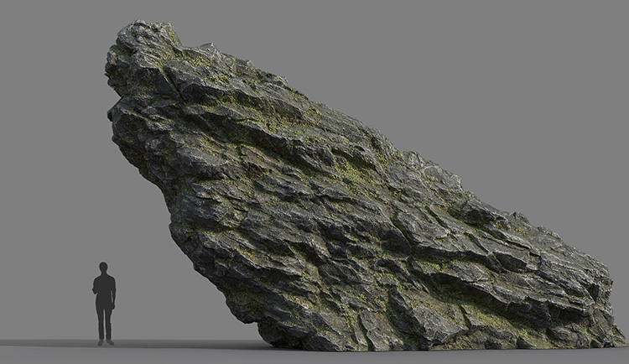The image size is (629, 364).
Task: Click the rock's far right lower tip
Action: 616,335
